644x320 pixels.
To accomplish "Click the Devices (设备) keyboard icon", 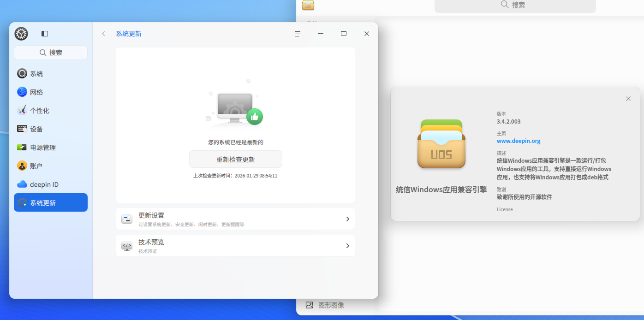I will click(x=22, y=129).
